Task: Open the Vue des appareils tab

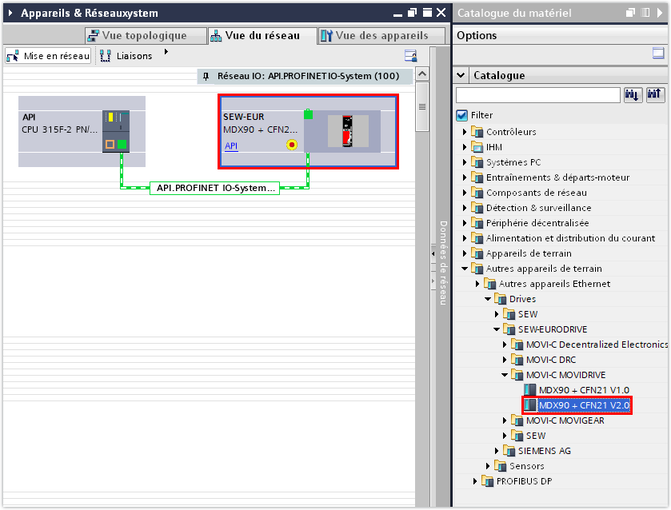Action: point(374,35)
